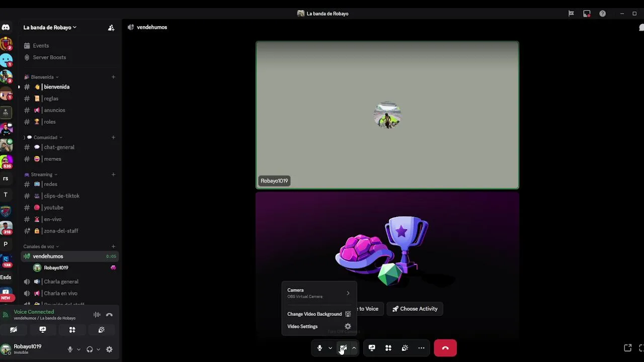
Task: Click the Choose Activity button
Action: pos(415,309)
